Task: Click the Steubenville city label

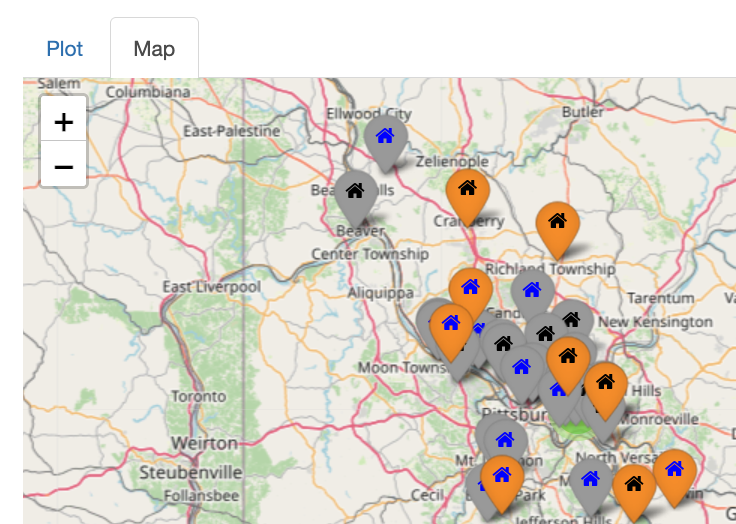Action: point(191,472)
